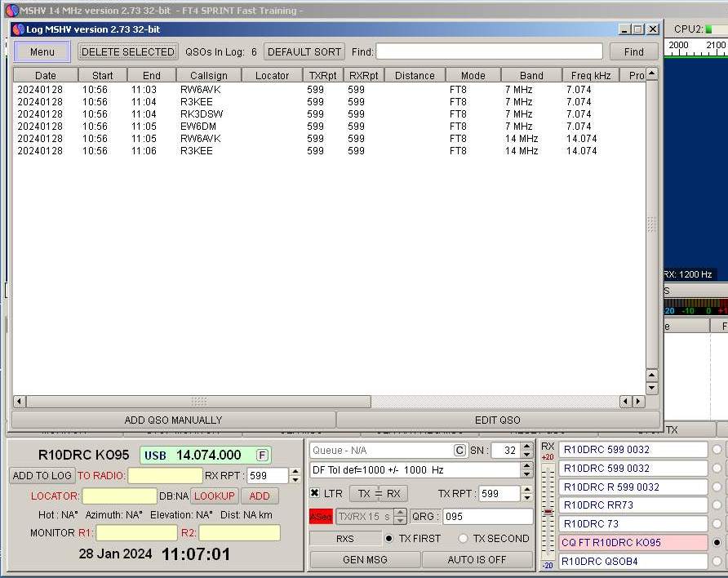Expand the DF Tol dropdown

[x=526, y=470]
